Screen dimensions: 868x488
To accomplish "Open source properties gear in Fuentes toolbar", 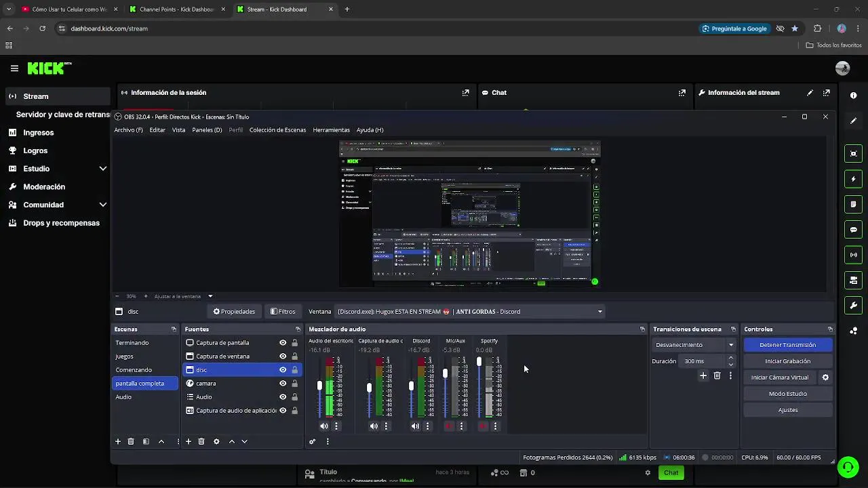I will [x=216, y=441].
